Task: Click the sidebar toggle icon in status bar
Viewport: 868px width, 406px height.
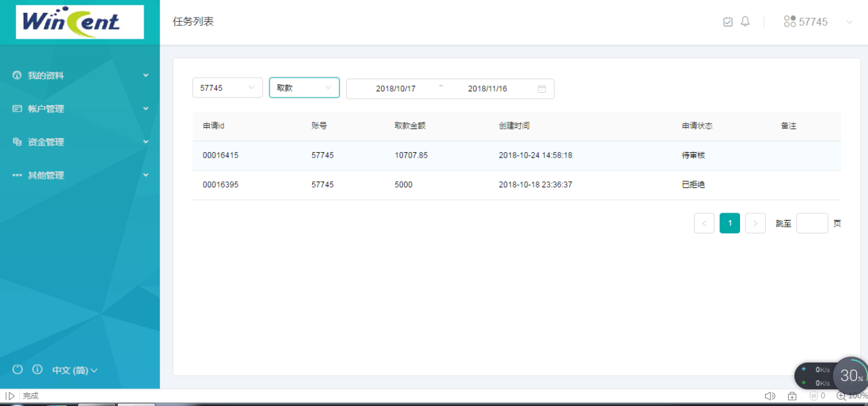Action: click(10, 396)
